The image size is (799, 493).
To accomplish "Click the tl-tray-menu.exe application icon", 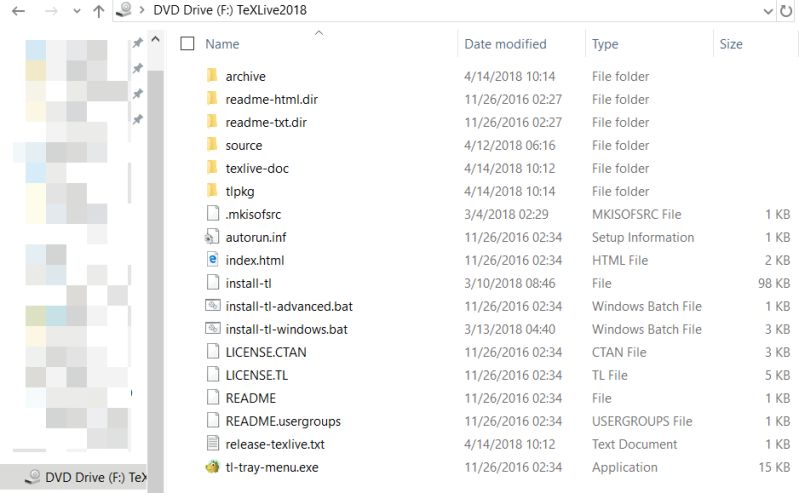I will click(x=212, y=466).
